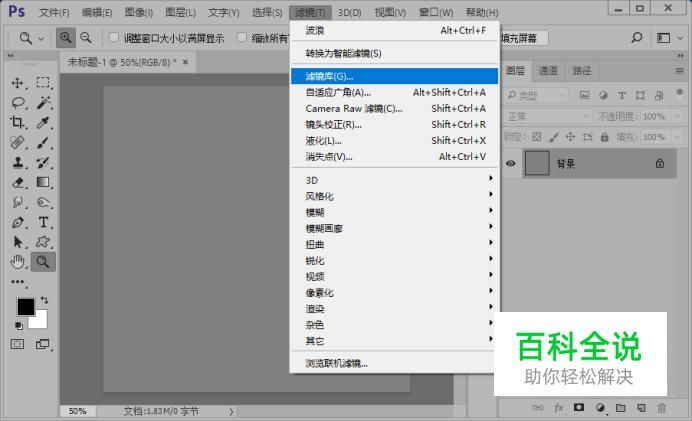Image resolution: width=692 pixels, height=421 pixels.
Task: Open layer filter kind dropdown
Action: tap(536, 95)
